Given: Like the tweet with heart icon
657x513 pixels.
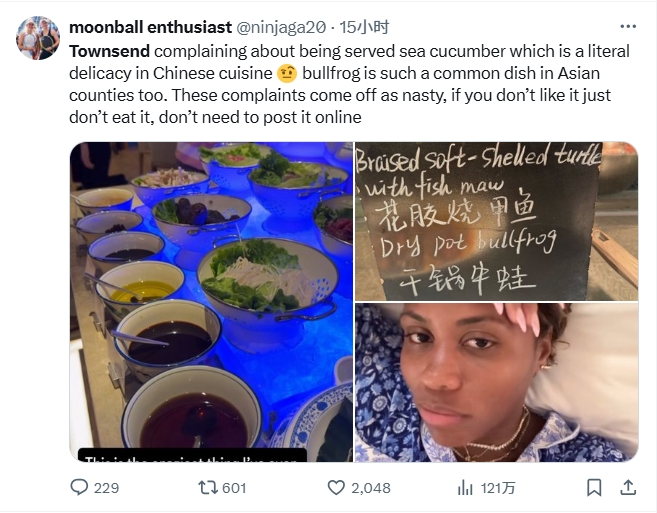Looking at the screenshot, I should tap(336, 487).
